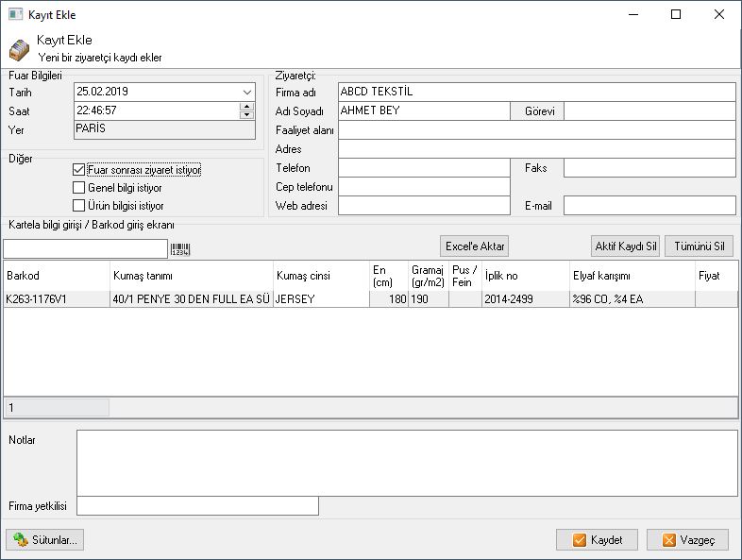Open the Sütunlar column settings
742x560 pixels.
(45, 540)
